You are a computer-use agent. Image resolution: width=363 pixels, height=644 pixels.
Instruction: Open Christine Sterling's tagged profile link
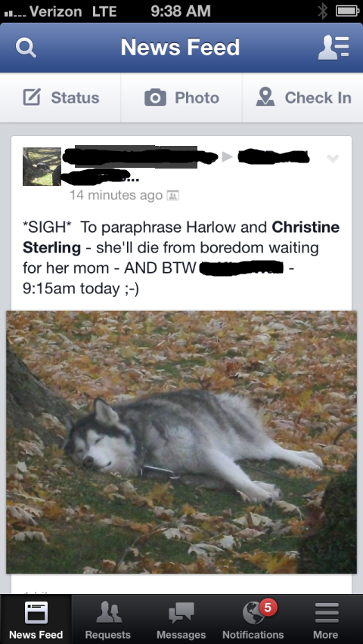coord(181,237)
